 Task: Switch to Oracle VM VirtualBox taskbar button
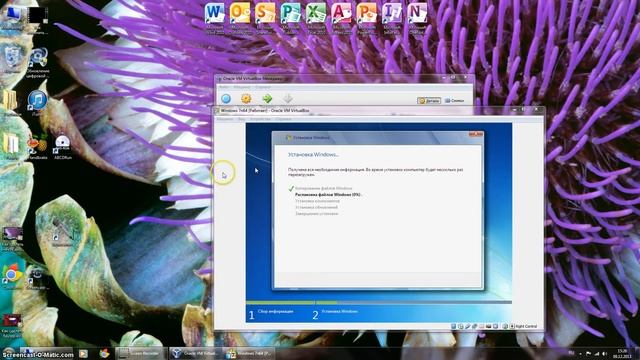195,353
